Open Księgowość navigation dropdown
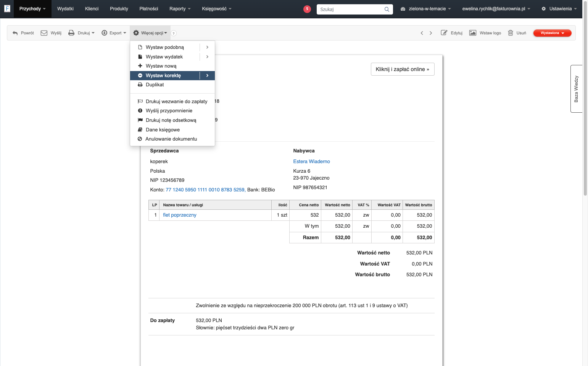 pyautogui.click(x=217, y=9)
